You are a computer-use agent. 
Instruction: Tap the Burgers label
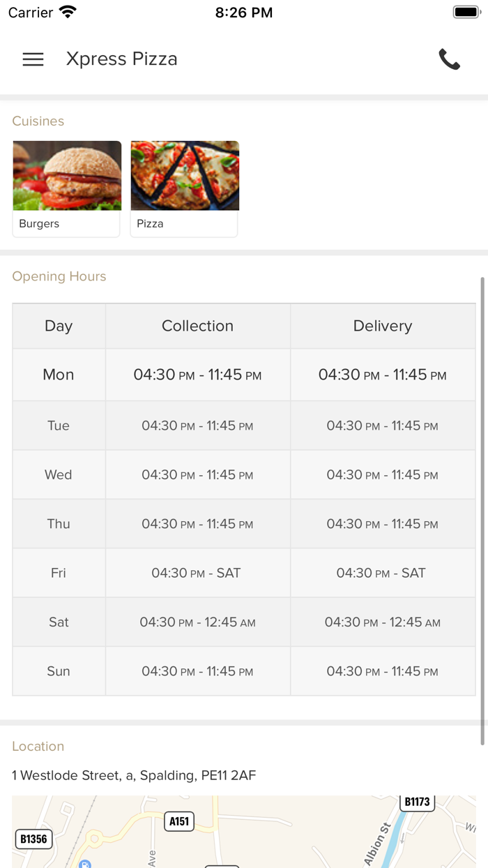[x=39, y=224]
